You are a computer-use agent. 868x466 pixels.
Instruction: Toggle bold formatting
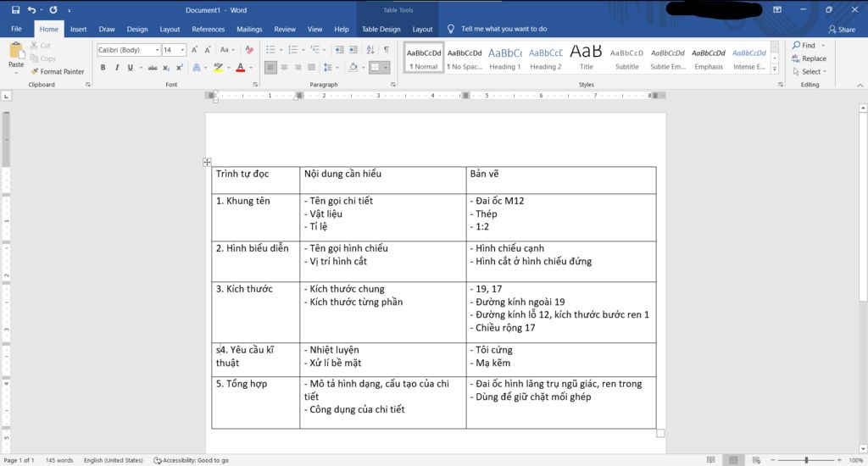(103, 68)
